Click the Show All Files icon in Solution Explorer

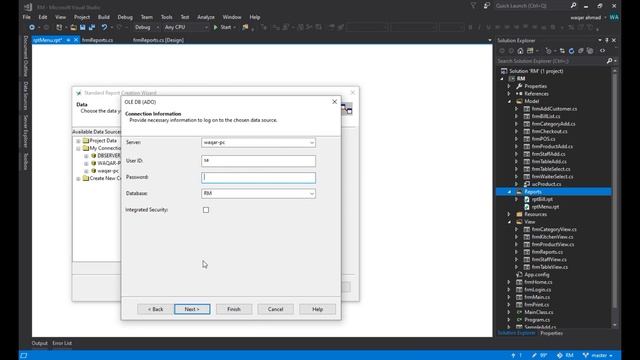click(x=590, y=51)
